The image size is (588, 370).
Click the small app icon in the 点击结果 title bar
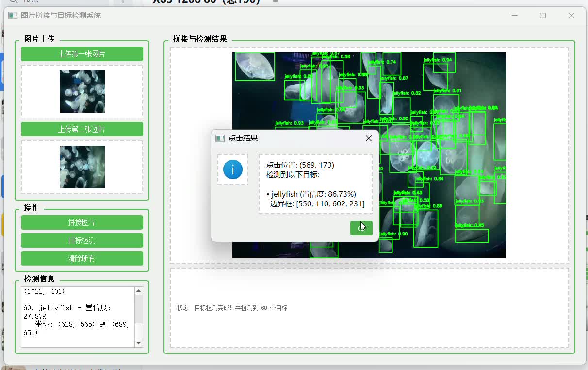220,138
